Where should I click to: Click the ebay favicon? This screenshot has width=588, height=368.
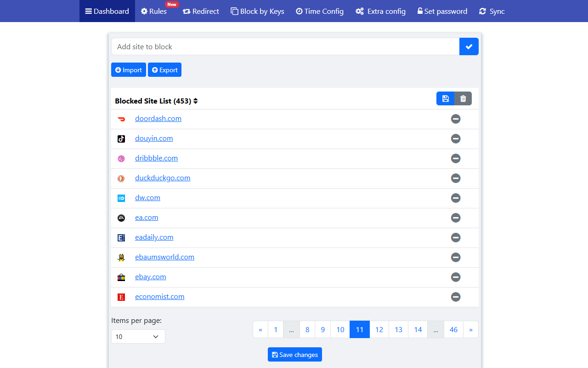click(121, 277)
